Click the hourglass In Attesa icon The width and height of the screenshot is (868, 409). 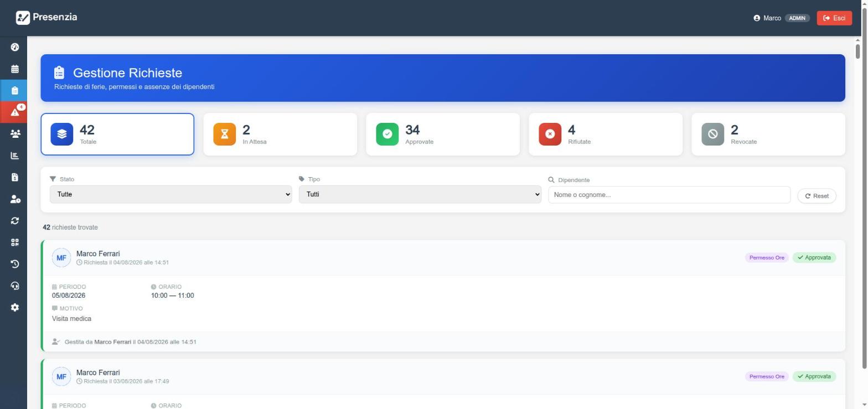225,134
